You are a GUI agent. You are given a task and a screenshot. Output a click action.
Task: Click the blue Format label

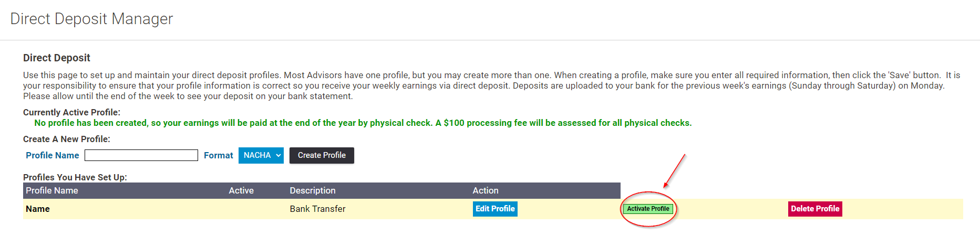(x=219, y=155)
